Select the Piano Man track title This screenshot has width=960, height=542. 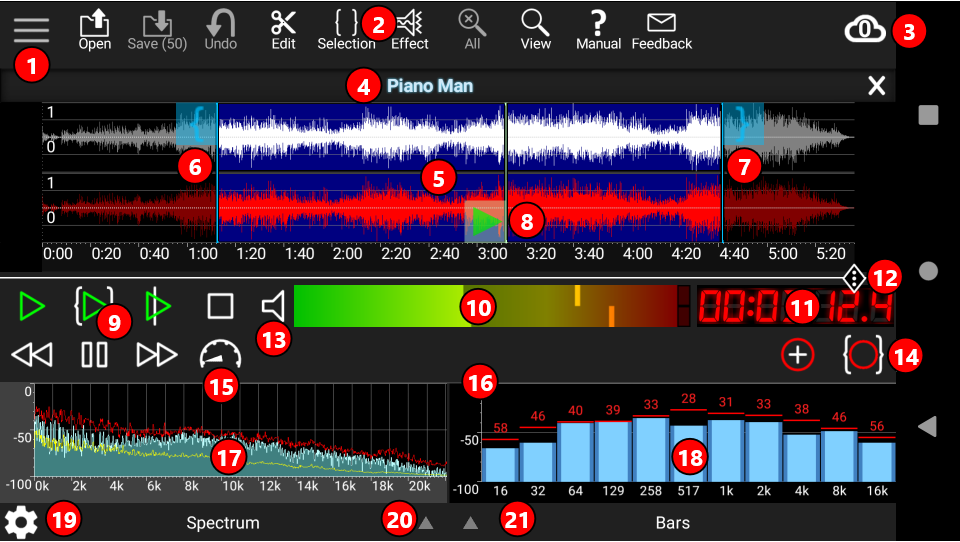pos(430,86)
